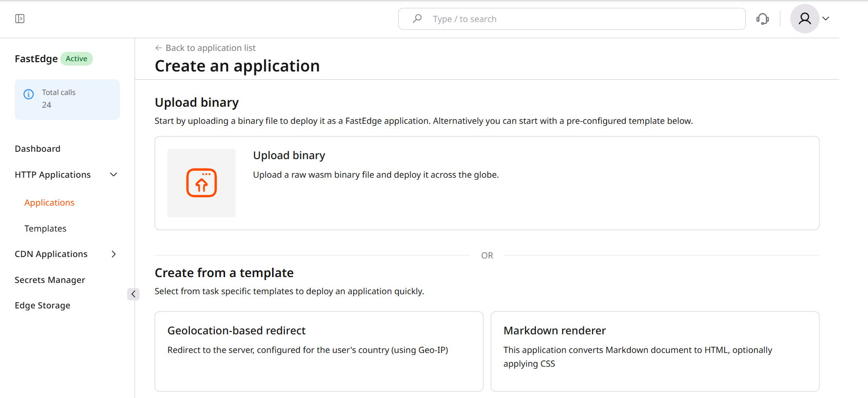This screenshot has height=398, width=868.
Task: Click the Active status badge
Action: tap(76, 59)
